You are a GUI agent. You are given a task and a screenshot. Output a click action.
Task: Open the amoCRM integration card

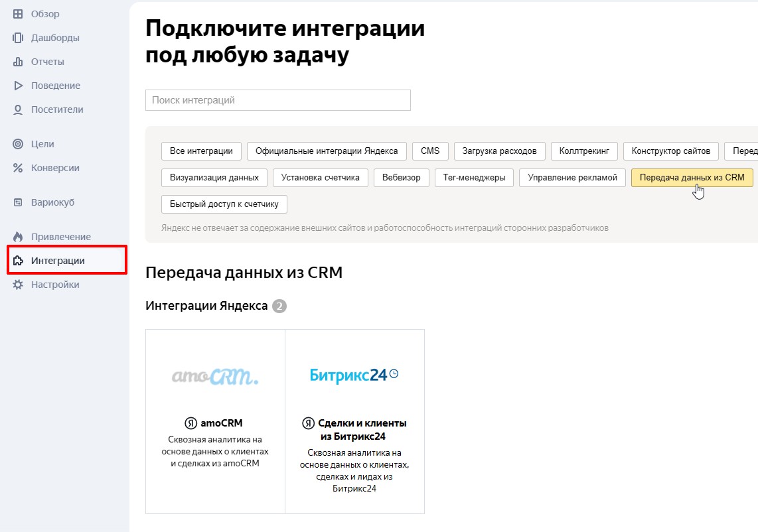215,421
